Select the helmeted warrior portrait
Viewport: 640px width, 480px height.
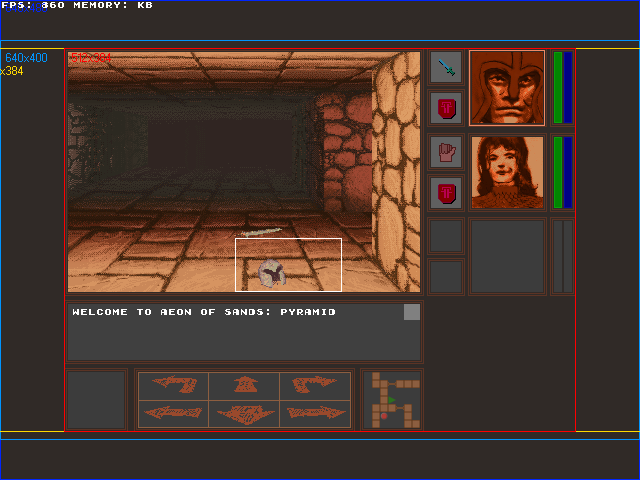coord(507,88)
